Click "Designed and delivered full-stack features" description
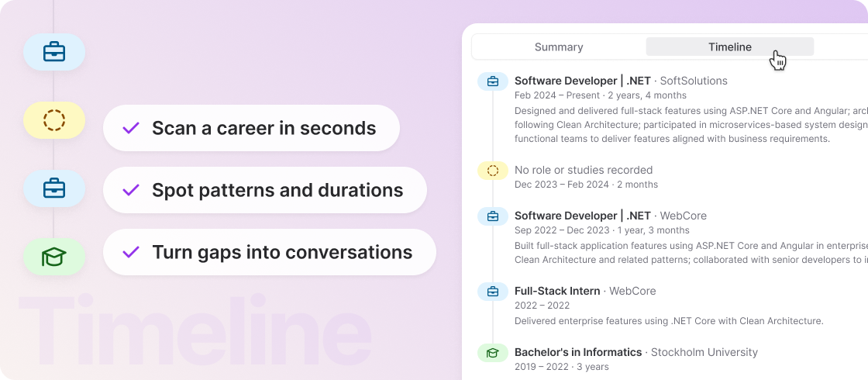 [x=691, y=125]
